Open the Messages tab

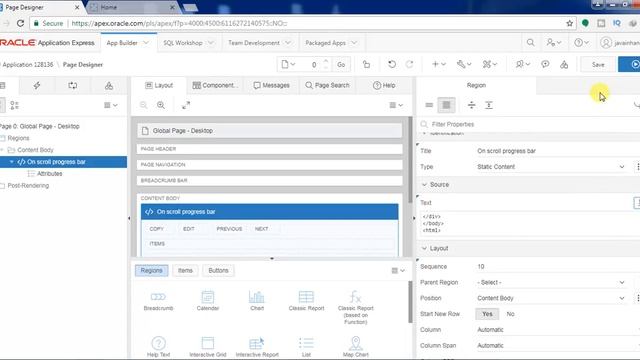(271, 85)
